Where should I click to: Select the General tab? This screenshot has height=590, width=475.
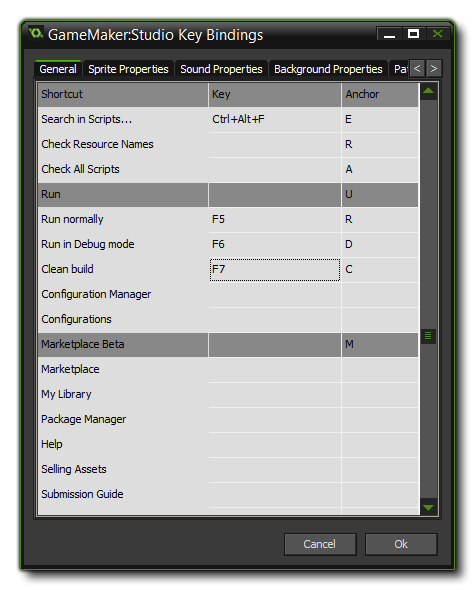58,69
